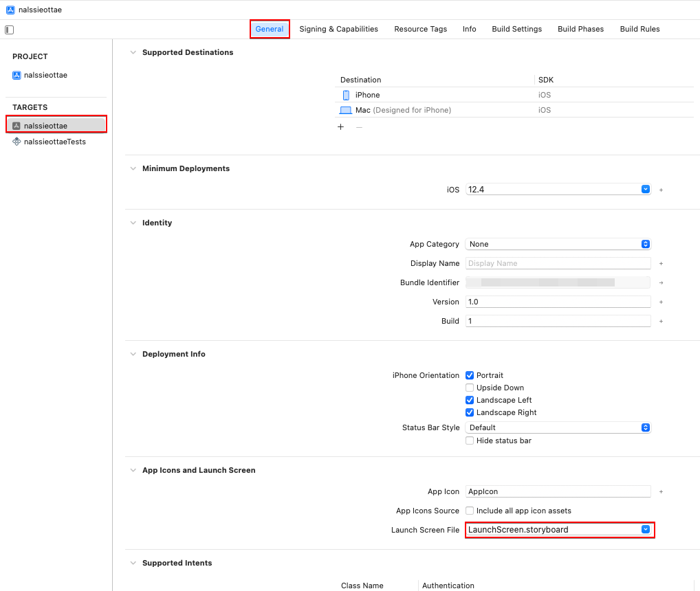Image resolution: width=700 pixels, height=591 pixels.
Task: Collapse the Minimum Deployments section
Action: [x=133, y=168]
